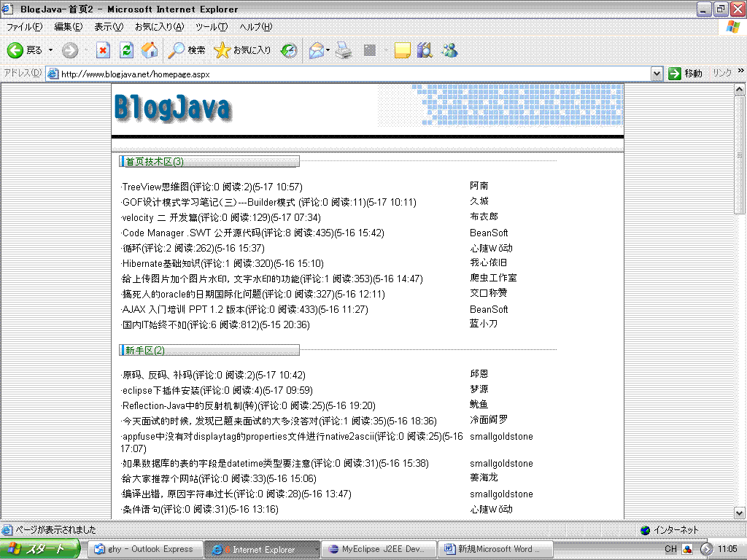Go back with the 戻る arrow
Viewport: 747px width, 560px height.
24,50
